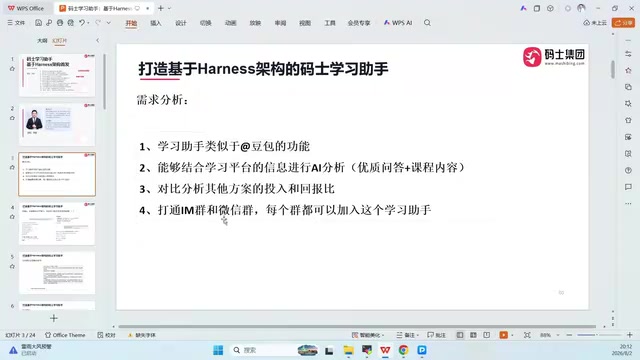640x360 pixels.
Task: Adjust the zoom slider in status bar
Action: click(599, 335)
